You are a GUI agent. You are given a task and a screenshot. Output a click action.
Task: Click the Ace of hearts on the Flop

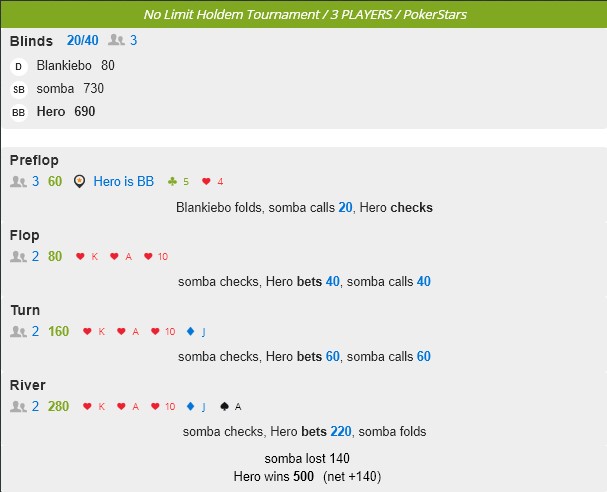click(x=121, y=256)
